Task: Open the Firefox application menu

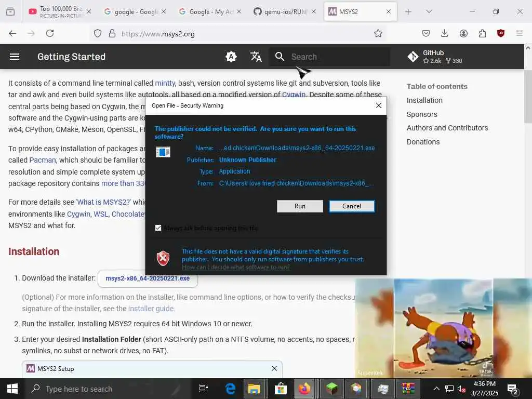Action: tap(520, 34)
